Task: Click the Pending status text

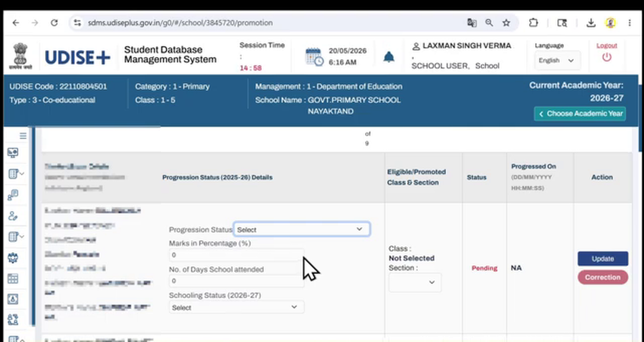Action: click(x=484, y=268)
